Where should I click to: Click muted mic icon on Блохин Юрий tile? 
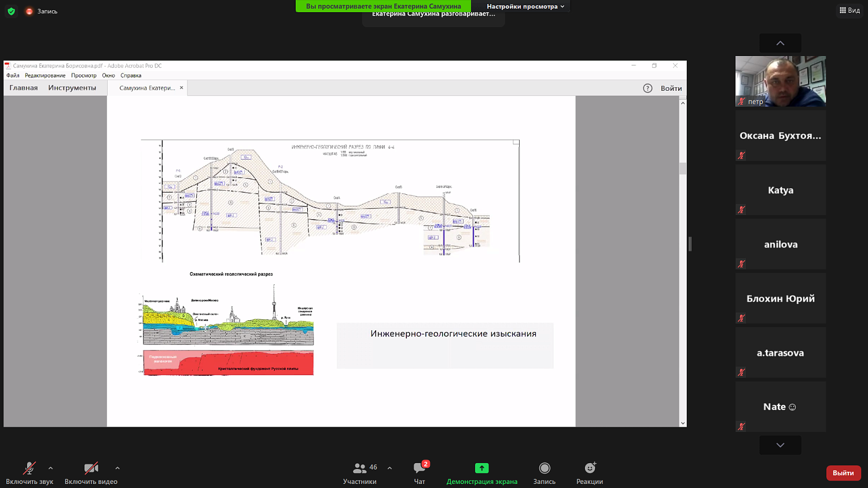(741, 318)
